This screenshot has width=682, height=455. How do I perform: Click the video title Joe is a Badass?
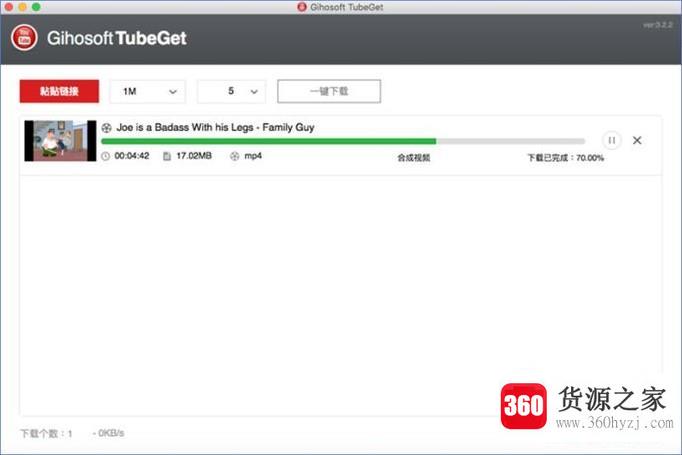click(x=215, y=127)
